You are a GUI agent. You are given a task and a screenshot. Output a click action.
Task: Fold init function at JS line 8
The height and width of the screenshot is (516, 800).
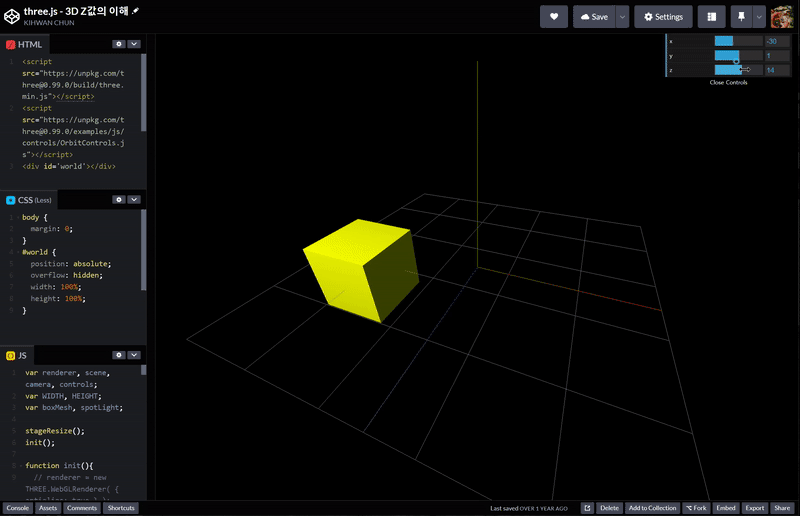(x=21, y=465)
